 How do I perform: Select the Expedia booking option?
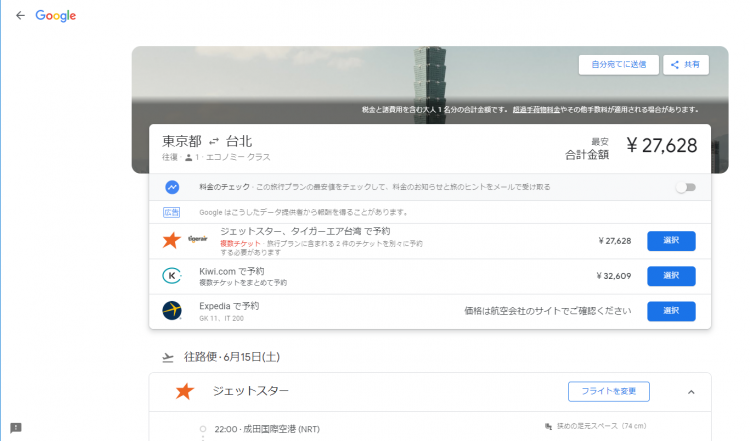[671, 311]
